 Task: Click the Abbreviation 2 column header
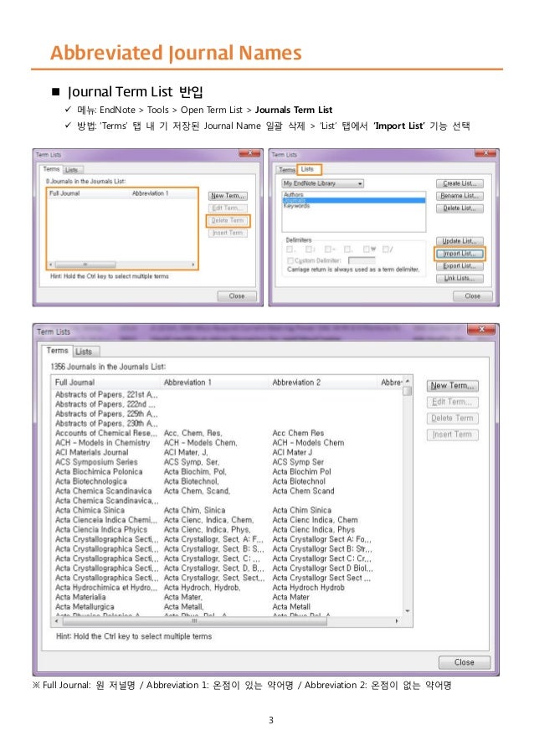(323, 383)
